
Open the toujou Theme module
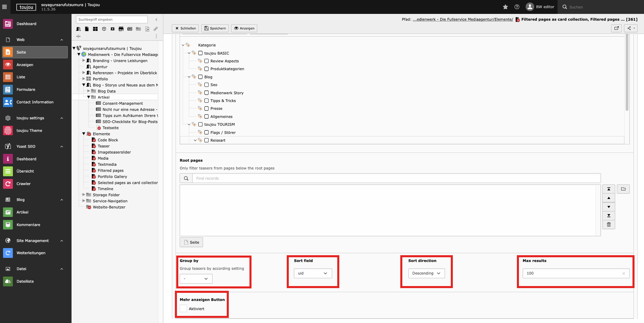[29, 130]
